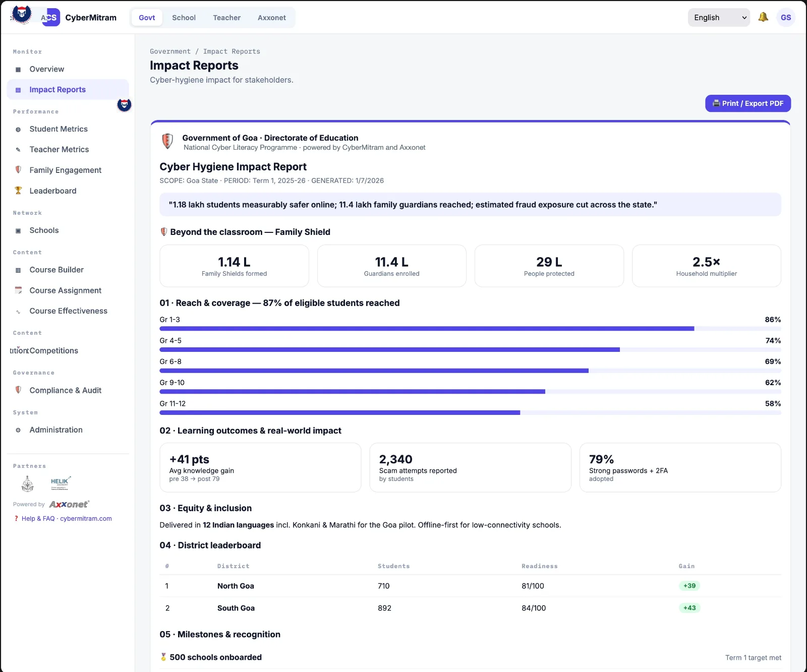Click the floating mascot badge below Impact Reports
This screenshot has height=672, width=807.
pyautogui.click(x=124, y=105)
